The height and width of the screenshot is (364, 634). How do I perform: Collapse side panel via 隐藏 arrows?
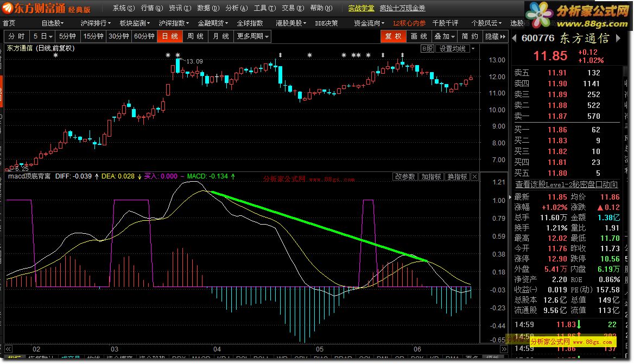click(495, 36)
